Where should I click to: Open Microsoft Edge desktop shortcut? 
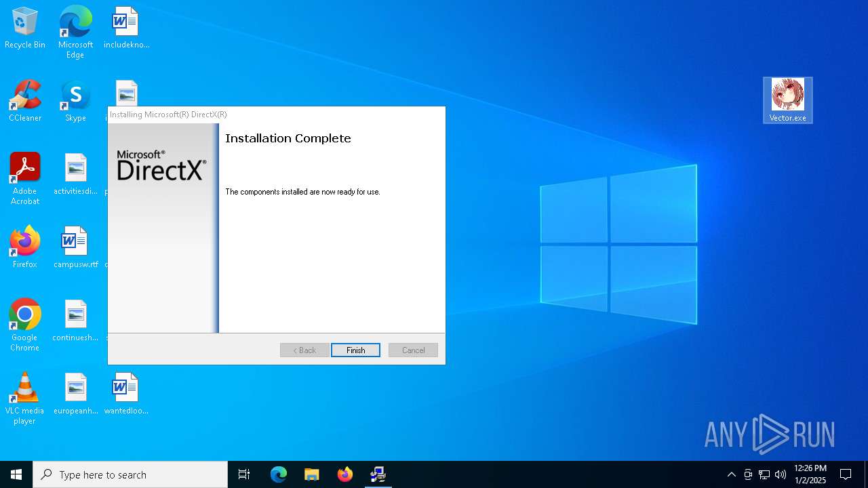coord(75,33)
